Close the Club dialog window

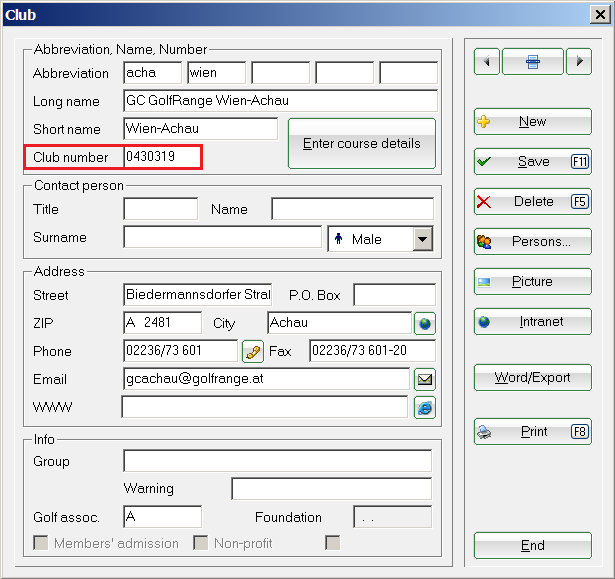click(x=600, y=15)
